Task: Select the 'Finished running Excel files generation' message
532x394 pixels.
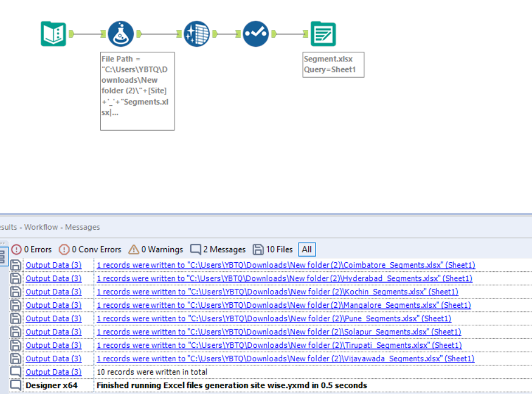Action: pos(232,385)
